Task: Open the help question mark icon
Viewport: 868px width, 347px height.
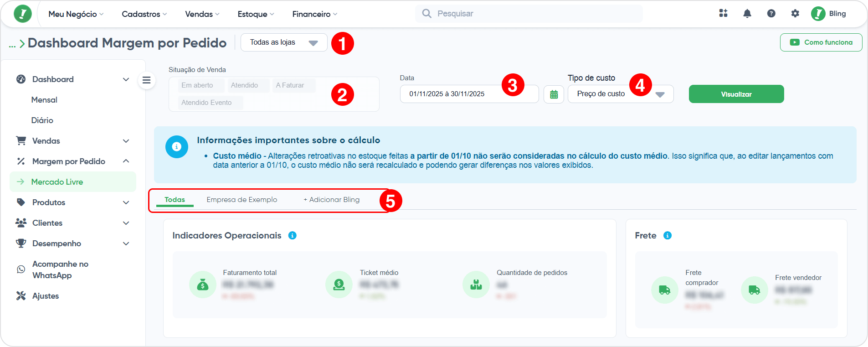Action: pyautogui.click(x=771, y=14)
